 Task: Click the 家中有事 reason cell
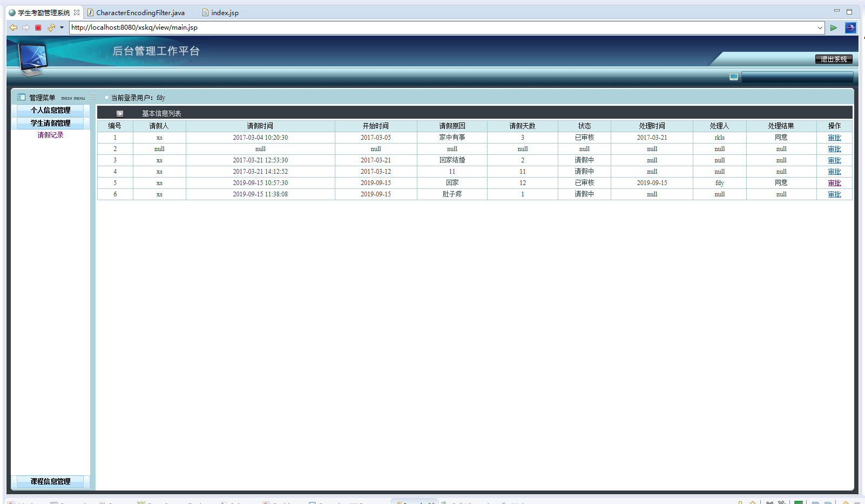pyautogui.click(x=452, y=138)
